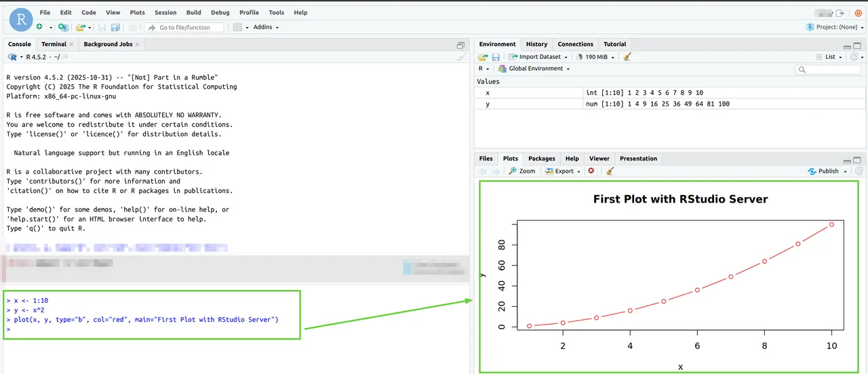Open the Help menu in menu bar

300,12
